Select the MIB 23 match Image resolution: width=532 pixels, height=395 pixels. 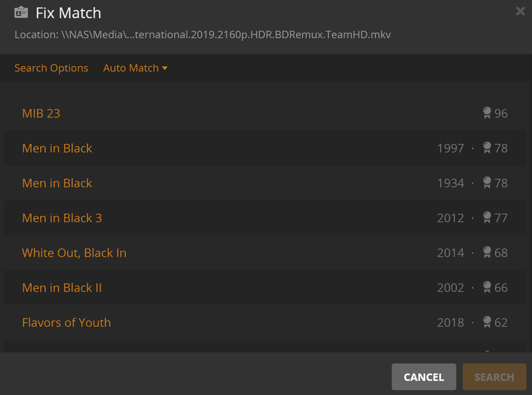pos(264,113)
